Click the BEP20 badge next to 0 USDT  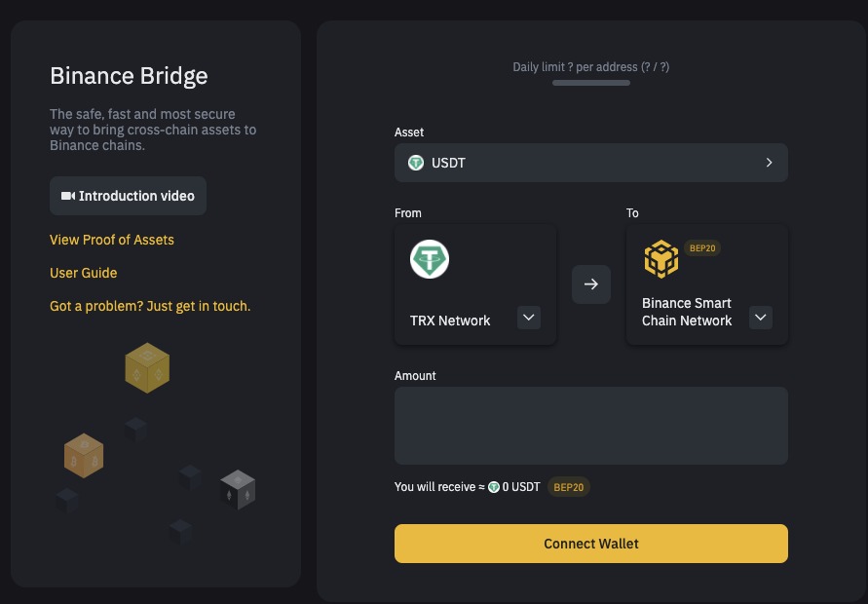coord(569,486)
